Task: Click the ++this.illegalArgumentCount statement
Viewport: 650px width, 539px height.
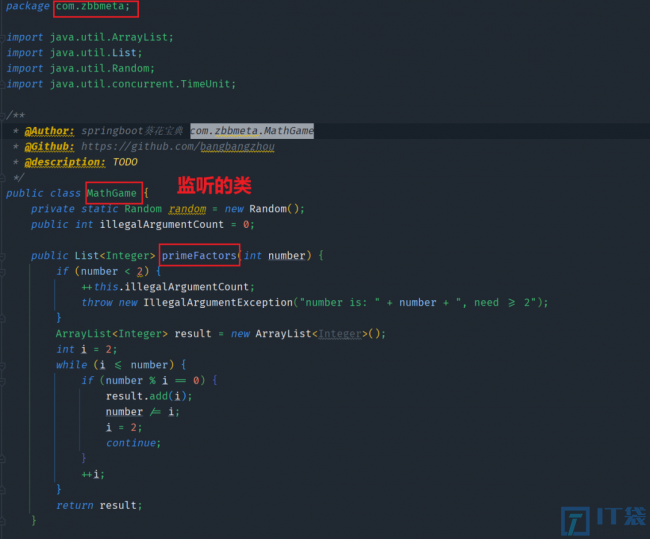Action: point(168,287)
